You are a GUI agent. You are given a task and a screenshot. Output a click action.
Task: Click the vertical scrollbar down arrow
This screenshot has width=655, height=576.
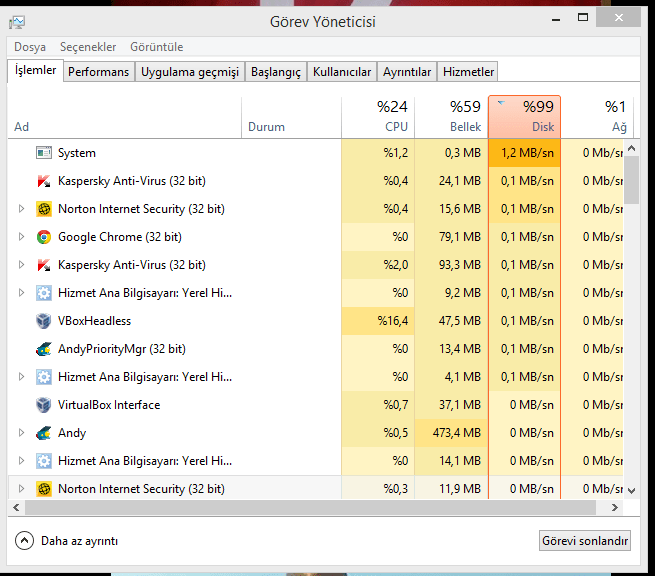pyautogui.click(x=632, y=491)
